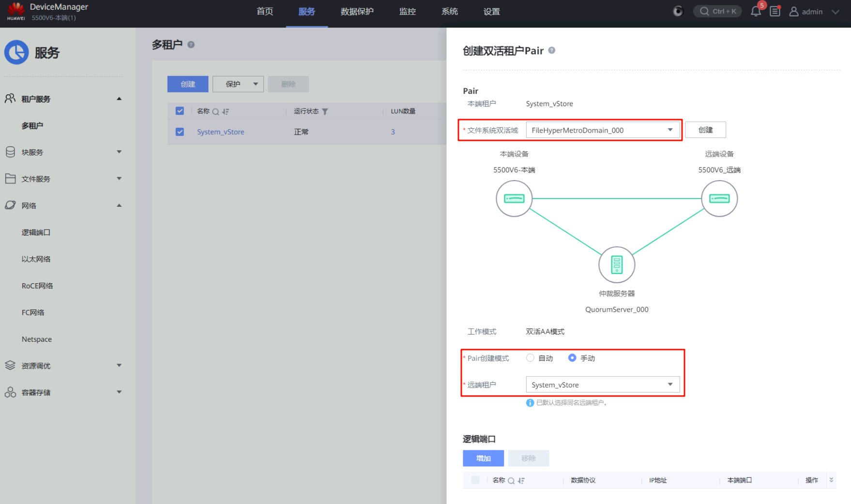Click the search icon in 名称 column header

pos(215,111)
